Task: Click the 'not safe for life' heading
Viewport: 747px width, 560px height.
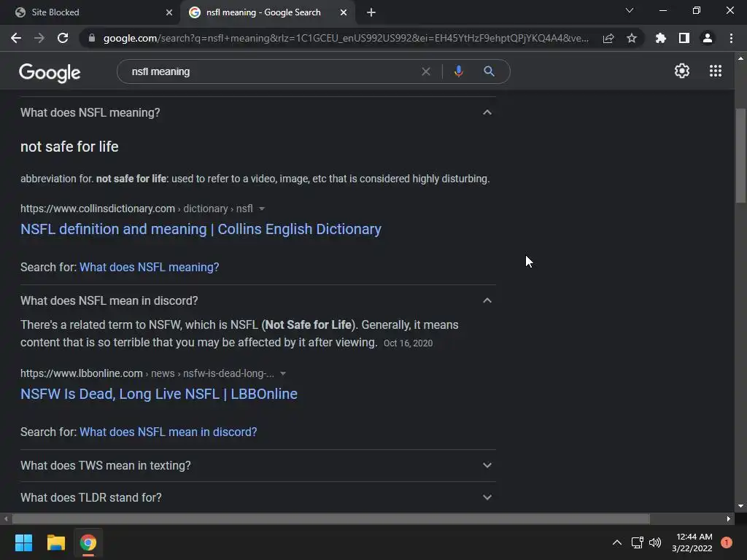Action: click(69, 147)
